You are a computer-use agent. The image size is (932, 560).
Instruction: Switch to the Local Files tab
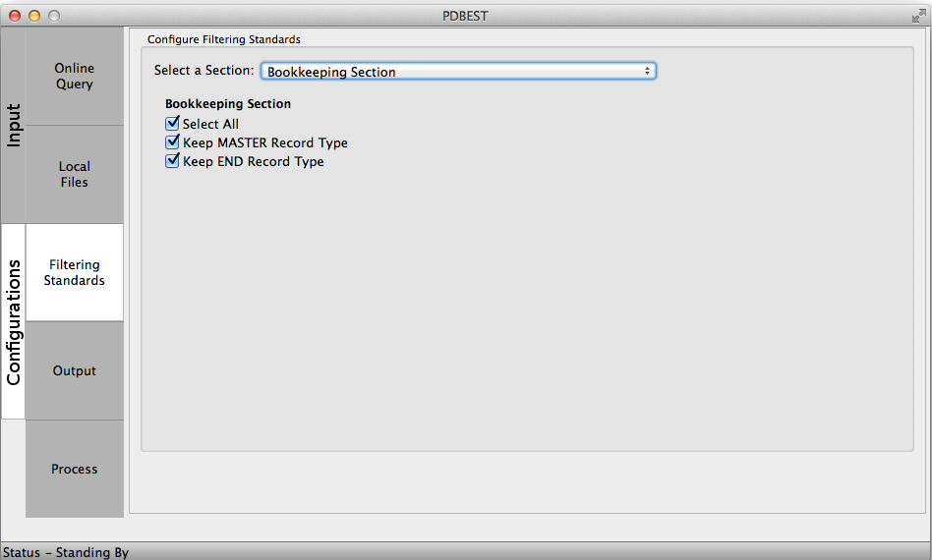[75, 175]
